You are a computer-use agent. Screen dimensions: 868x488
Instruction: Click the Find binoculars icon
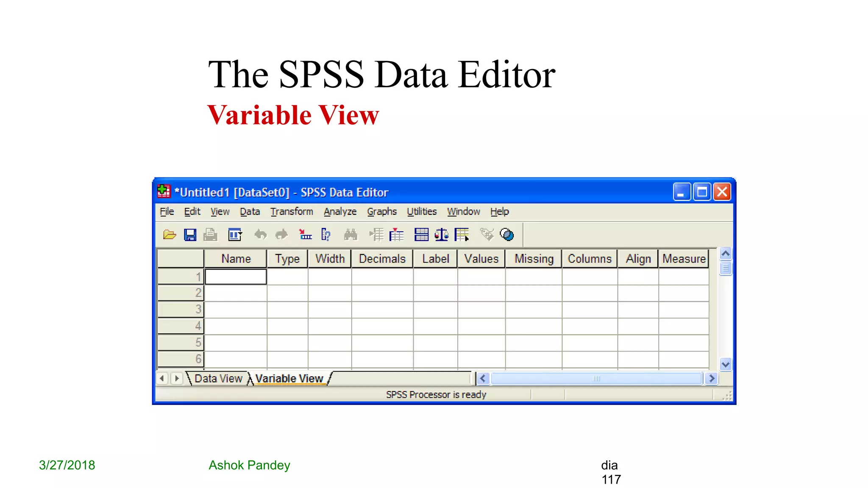coord(351,235)
